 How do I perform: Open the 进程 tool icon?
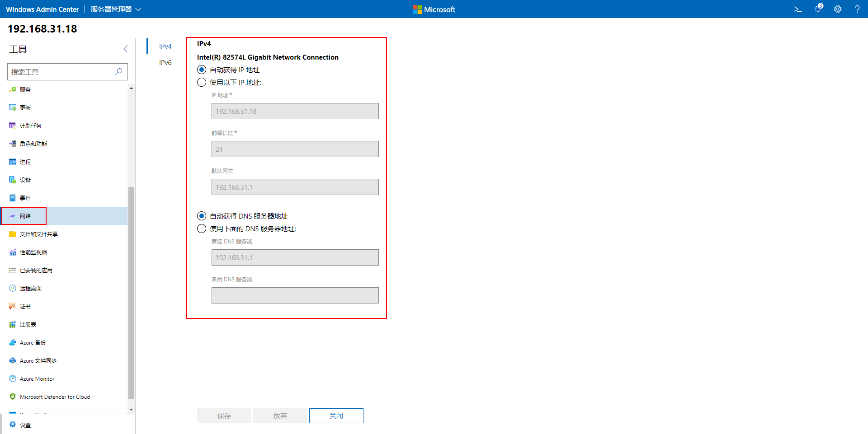pyautogui.click(x=13, y=162)
